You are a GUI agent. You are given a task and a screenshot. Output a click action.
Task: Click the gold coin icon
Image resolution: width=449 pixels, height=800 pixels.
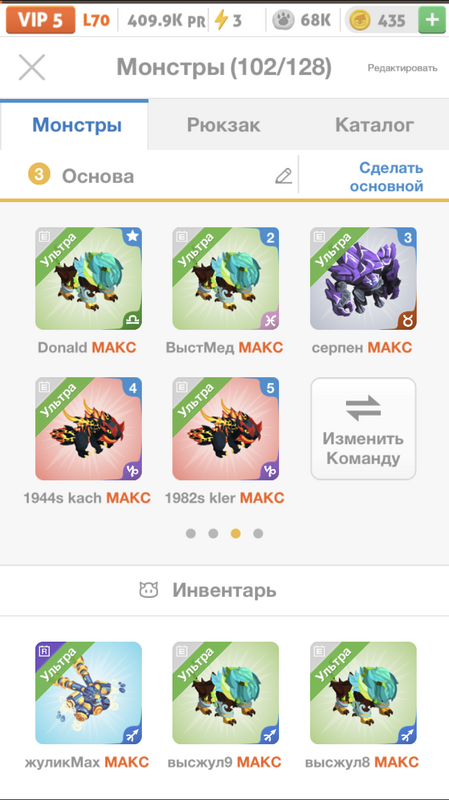360,20
